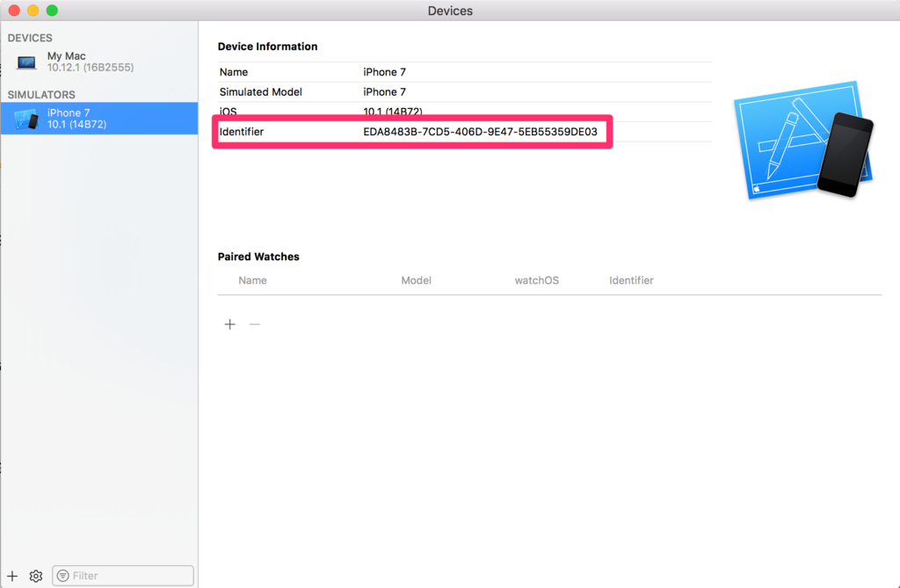Click the My Mac version 10.12.1 (16B2555)
Screen dimensions: 900x588
click(x=91, y=67)
